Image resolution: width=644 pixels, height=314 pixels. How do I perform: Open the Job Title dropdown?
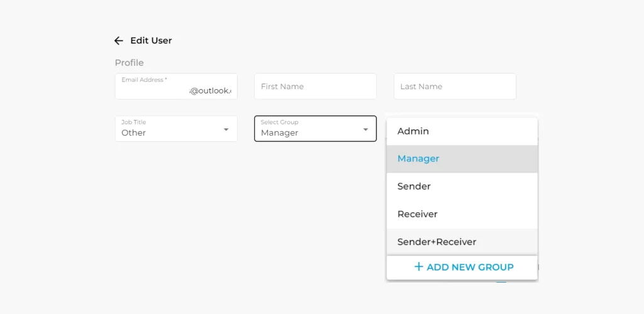tap(176, 129)
